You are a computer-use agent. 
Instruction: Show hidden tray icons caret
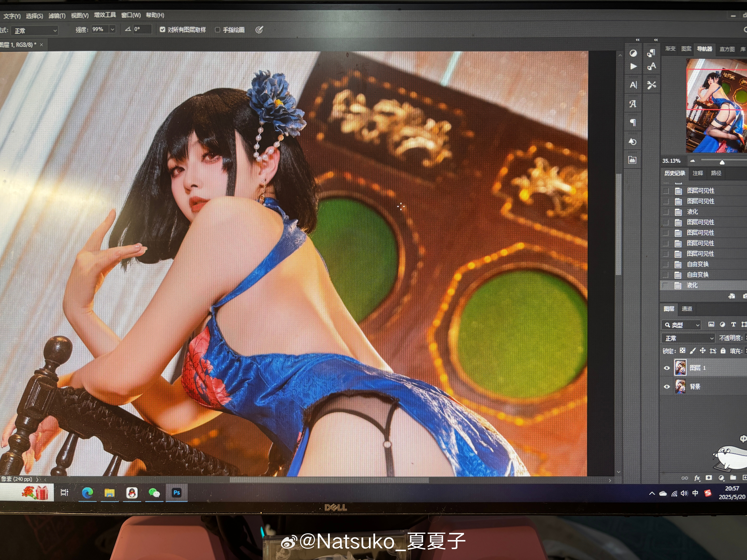tap(652, 493)
